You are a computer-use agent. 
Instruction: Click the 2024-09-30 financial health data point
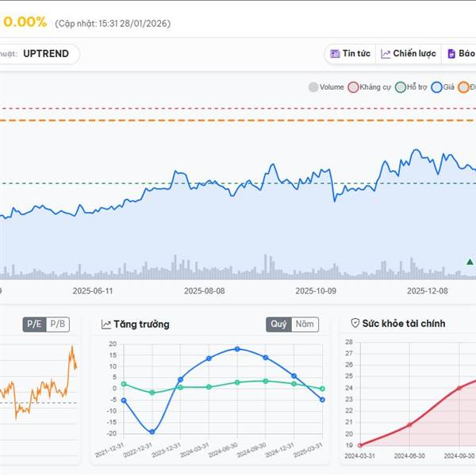pos(459,388)
